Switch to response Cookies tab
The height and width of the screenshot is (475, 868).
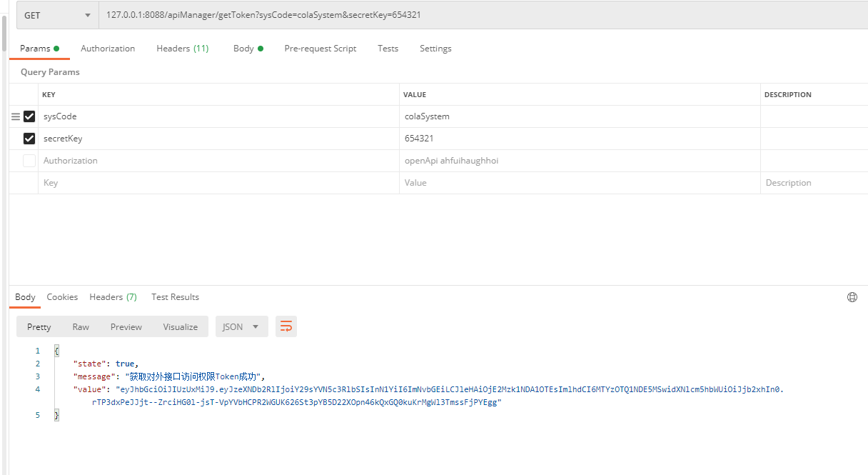pos(62,297)
